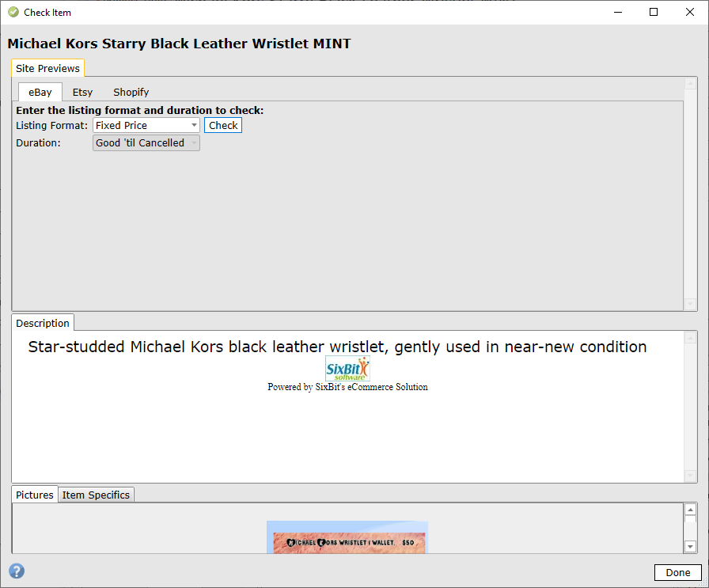Switch to the Etsy preview tab

[82, 92]
